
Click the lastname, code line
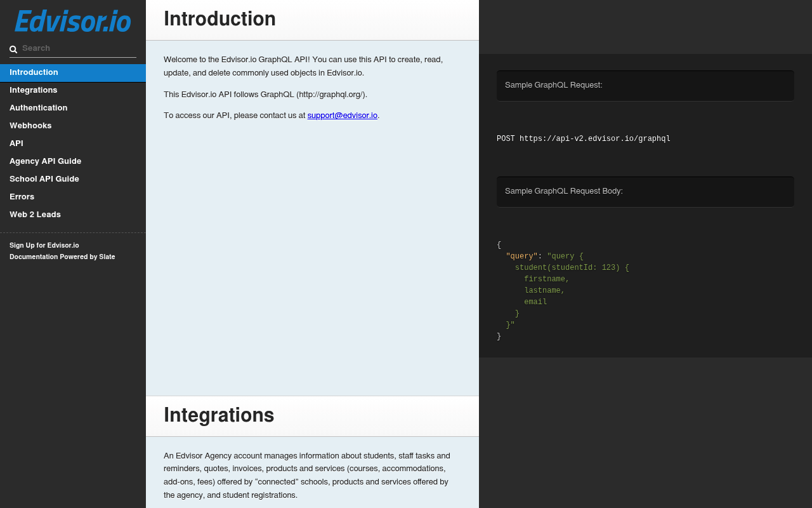click(544, 291)
